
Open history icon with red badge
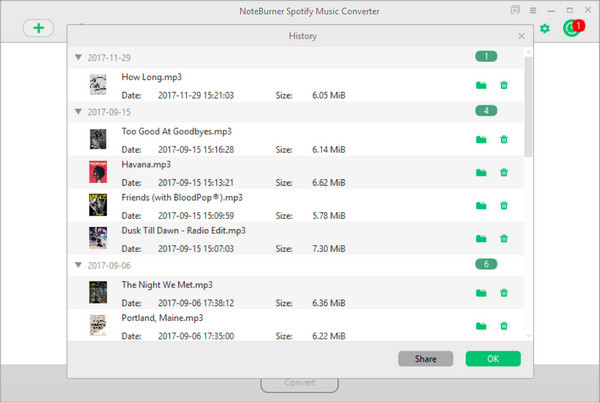573,28
